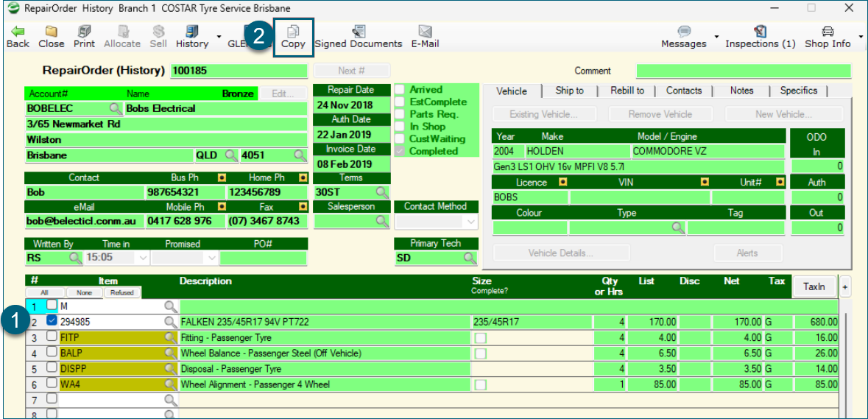Open the Contact Method dropdown
The height and width of the screenshot is (419, 868).
(x=471, y=222)
